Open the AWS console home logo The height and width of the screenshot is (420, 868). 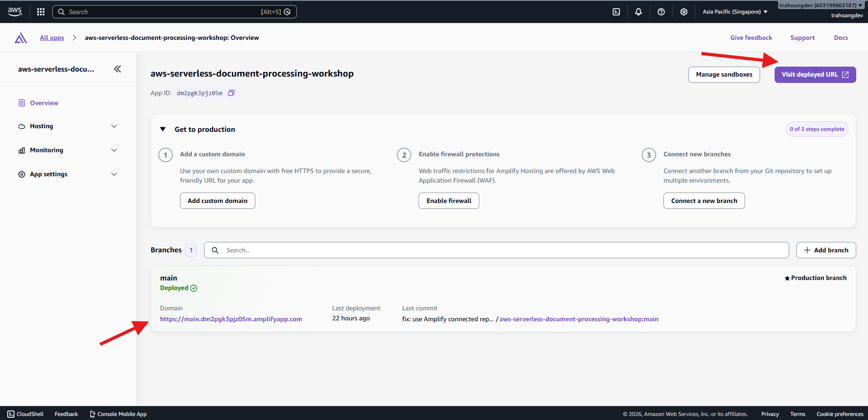click(15, 12)
